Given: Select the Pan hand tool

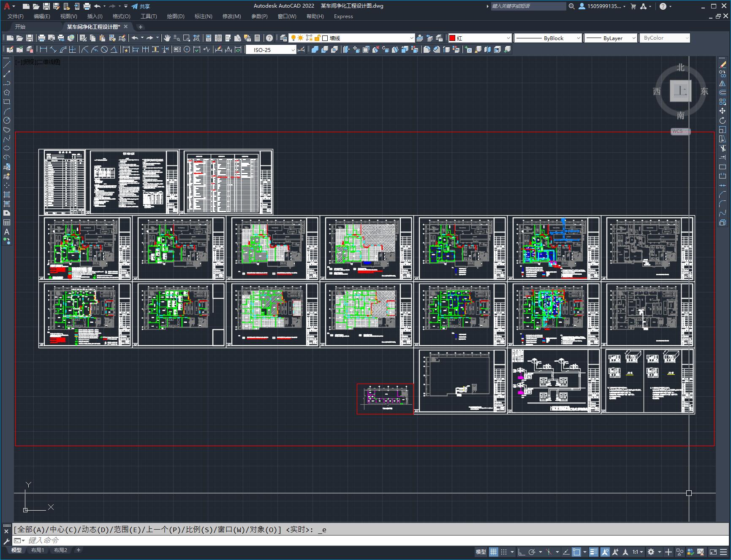Looking at the screenshot, I should click(x=167, y=38).
